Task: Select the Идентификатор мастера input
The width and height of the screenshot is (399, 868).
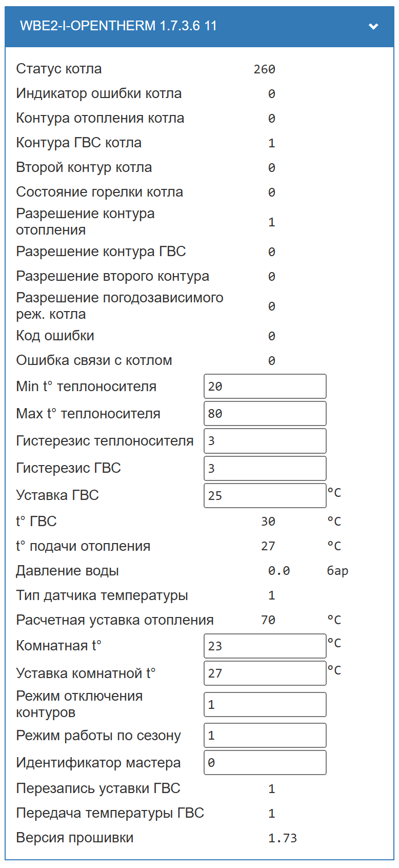Action: 265,763
